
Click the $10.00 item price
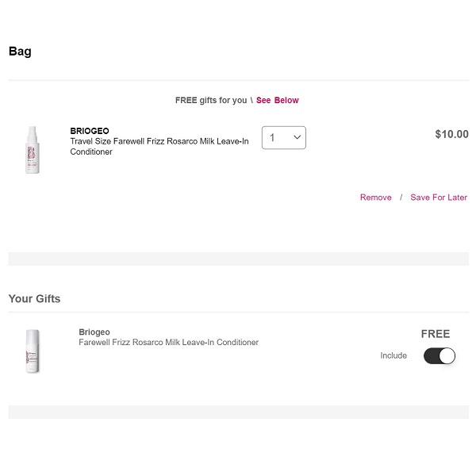(451, 134)
